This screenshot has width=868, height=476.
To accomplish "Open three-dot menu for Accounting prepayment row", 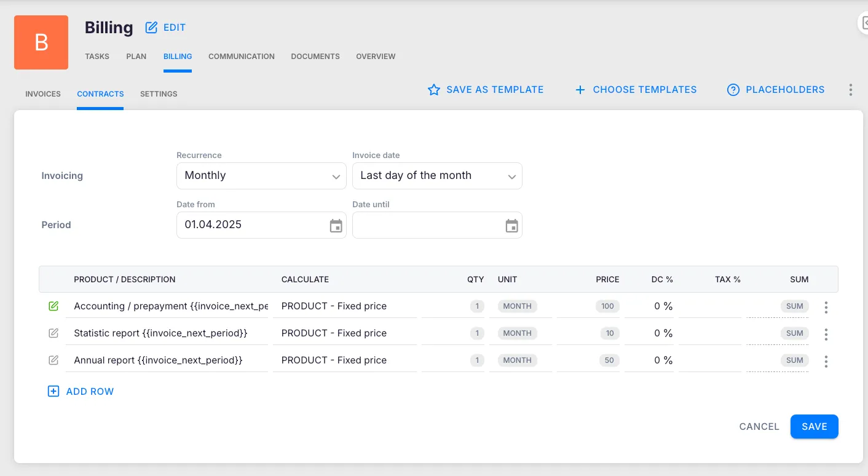I will (x=826, y=307).
